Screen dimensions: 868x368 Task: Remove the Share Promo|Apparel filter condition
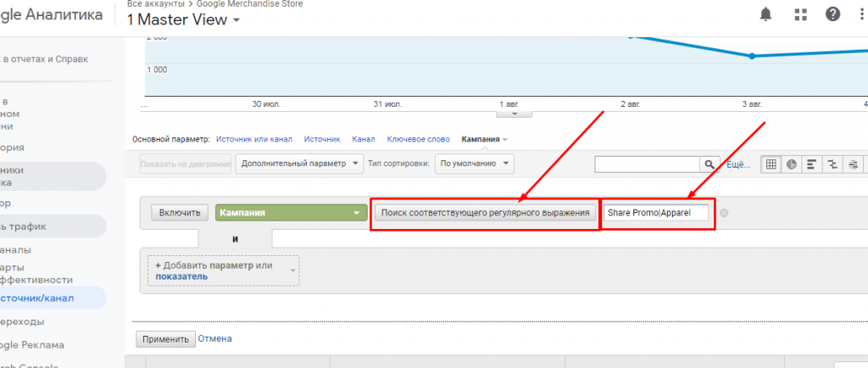724,213
